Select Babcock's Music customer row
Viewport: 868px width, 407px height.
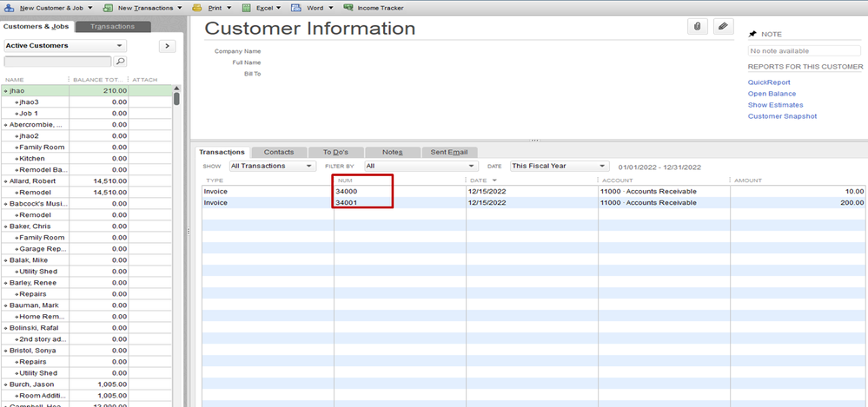[86, 203]
